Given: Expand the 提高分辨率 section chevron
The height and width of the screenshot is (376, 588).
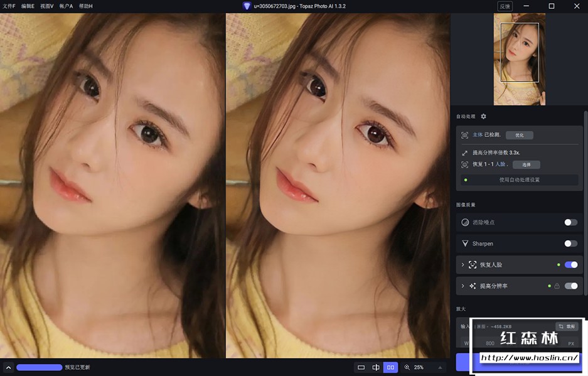Looking at the screenshot, I should coord(462,286).
